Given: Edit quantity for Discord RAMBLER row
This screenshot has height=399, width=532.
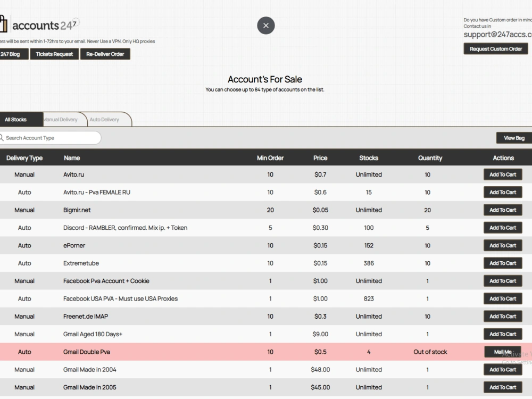Looking at the screenshot, I should [428, 228].
